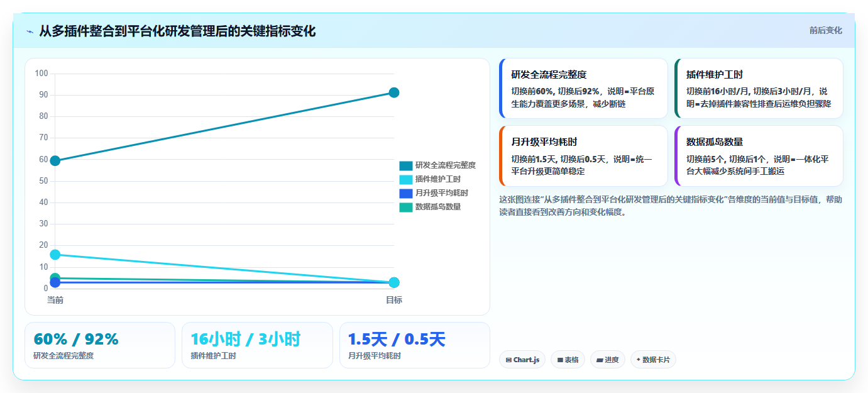Click the dashboard title 从多插件整合到平台化研发管理后的关键指标变化
Screen dimensions: 868x393
177,31
